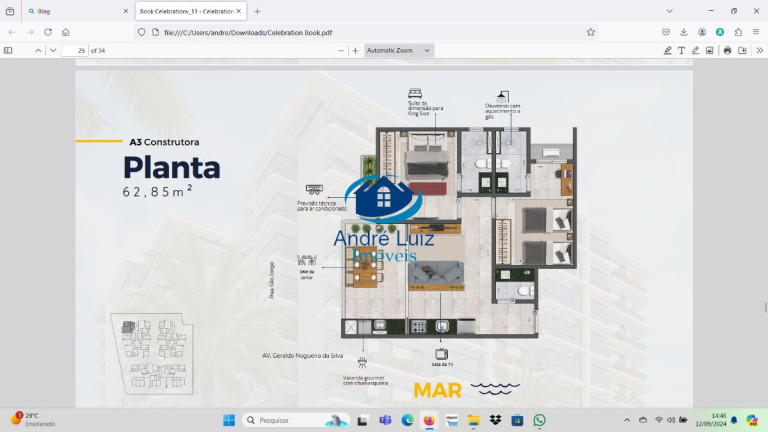The image size is (768, 432).
Task: Click the 'AV. Geraldo Nogueira da Silva' label
Action: [302, 356]
